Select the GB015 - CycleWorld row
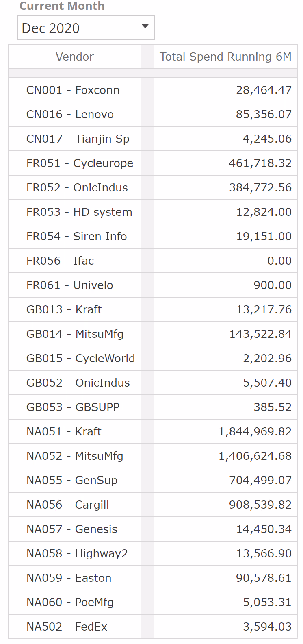The width and height of the screenshot is (303, 644). point(80,359)
